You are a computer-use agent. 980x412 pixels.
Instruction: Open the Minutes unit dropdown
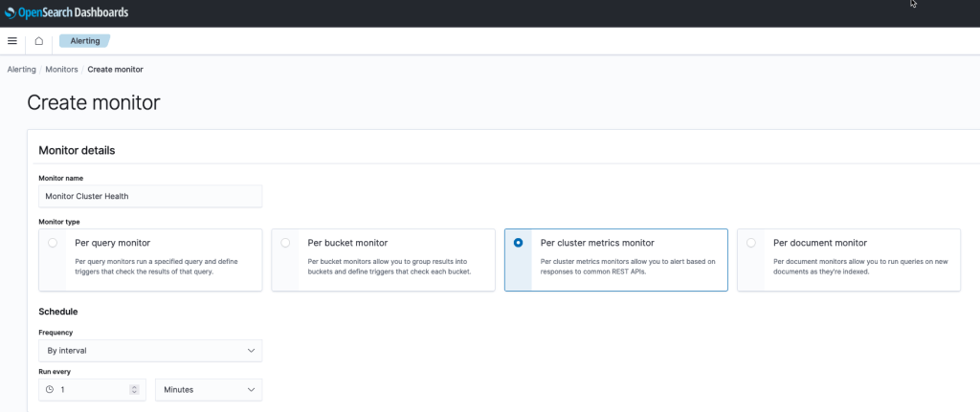pyautogui.click(x=209, y=389)
